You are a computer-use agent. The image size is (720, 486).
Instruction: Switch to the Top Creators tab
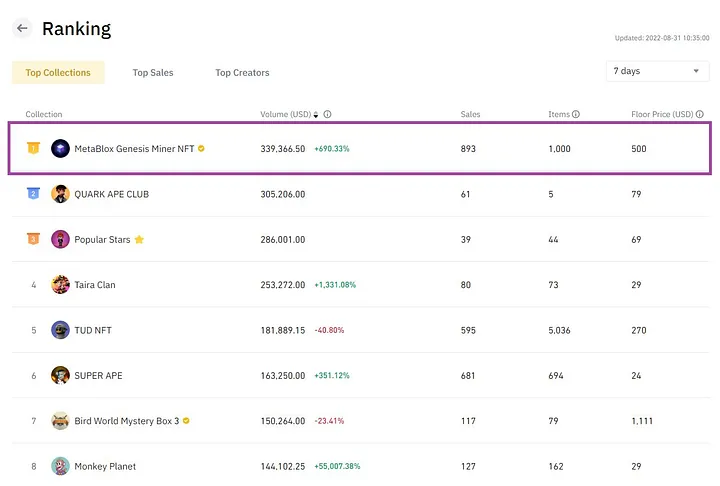click(242, 72)
